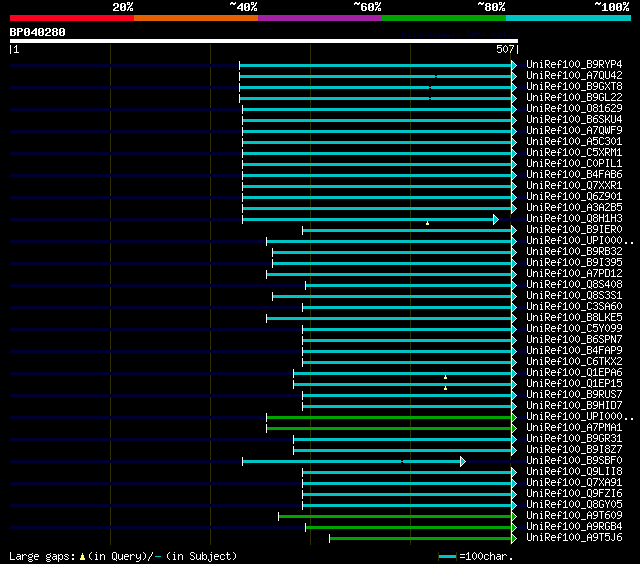The height and width of the screenshot is (564, 640).
Task: Open the UniRef100_Q9LII8 hit label
Action: (574, 471)
